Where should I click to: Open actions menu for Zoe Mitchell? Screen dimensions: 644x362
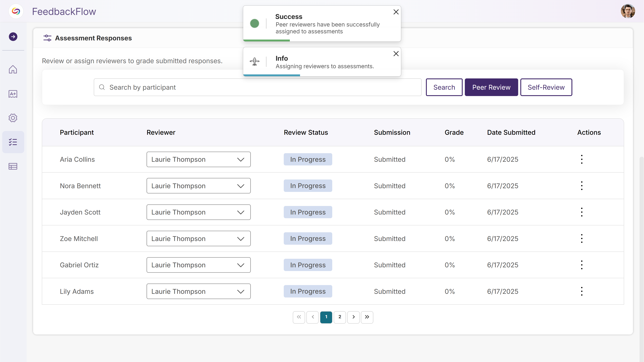click(x=581, y=239)
